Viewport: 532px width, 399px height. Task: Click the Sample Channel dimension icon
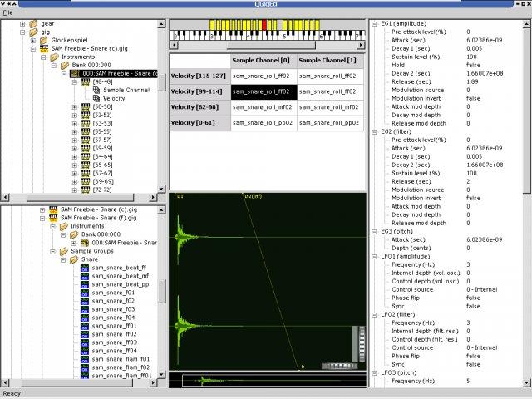click(x=96, y=90)
